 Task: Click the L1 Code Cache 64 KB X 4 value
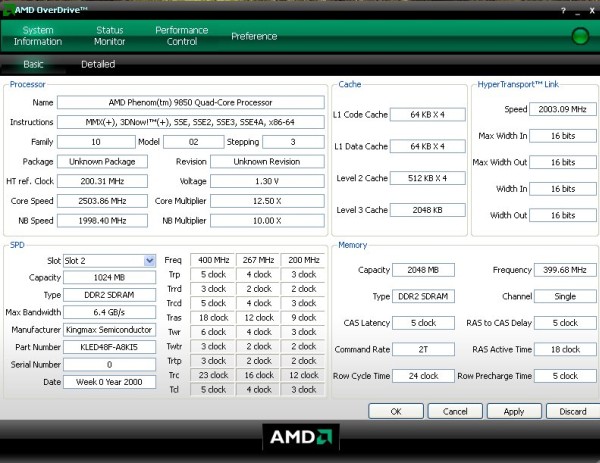pos(427,114)
